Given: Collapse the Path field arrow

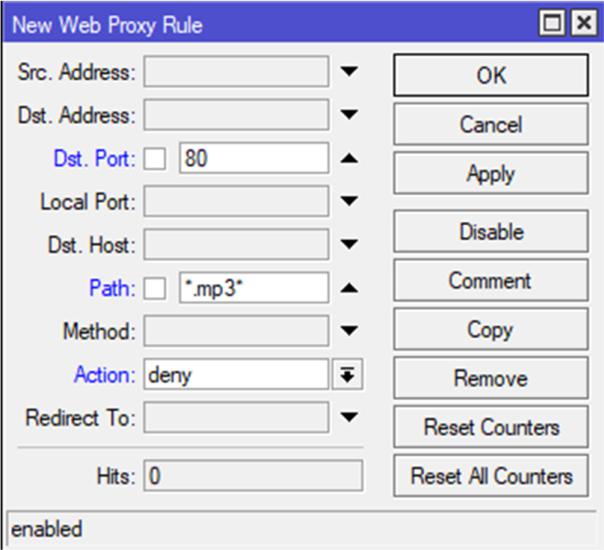Looking at the screenshot, I should (348, 288).
